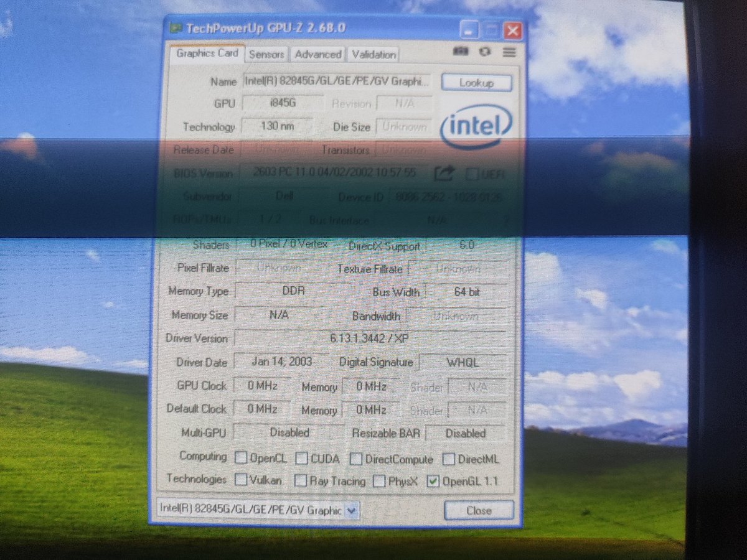Click the BIOS Version field

[x=334, y=173]
